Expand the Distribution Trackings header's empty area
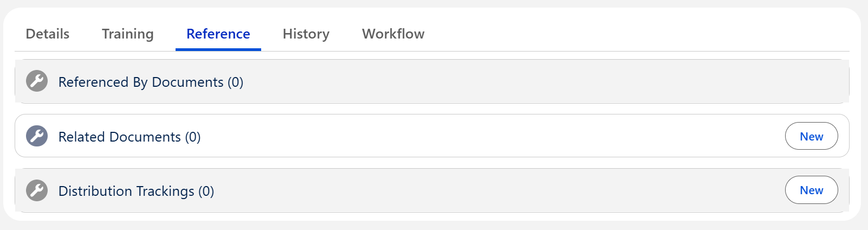Screen dimensions: 868x230 (x=488, y=190)
